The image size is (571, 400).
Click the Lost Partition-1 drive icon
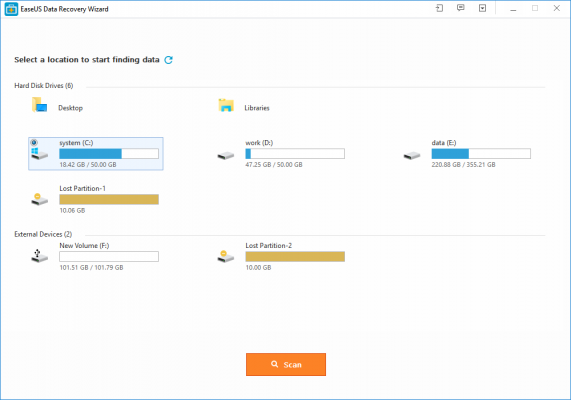(39, 200)
